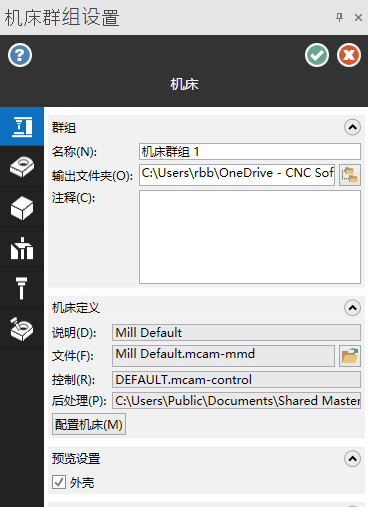Cancel with the red X icon

(x=349, y=55)
